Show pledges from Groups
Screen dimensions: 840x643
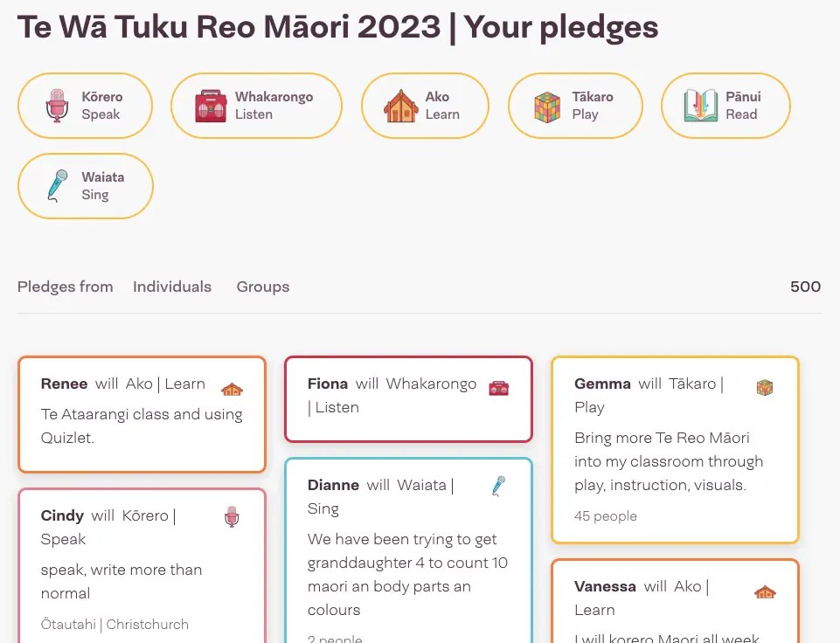coord(263,287)
